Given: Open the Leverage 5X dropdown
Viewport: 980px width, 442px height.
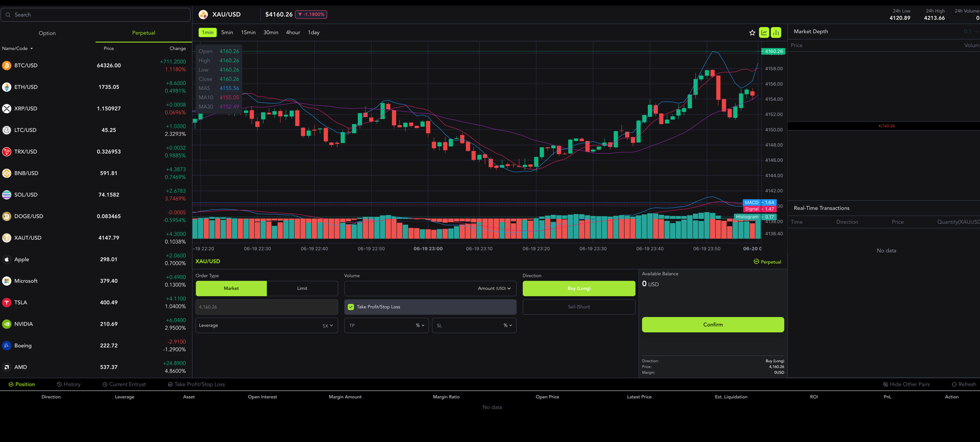Looking at the screenshot, I should coord(267,326).
